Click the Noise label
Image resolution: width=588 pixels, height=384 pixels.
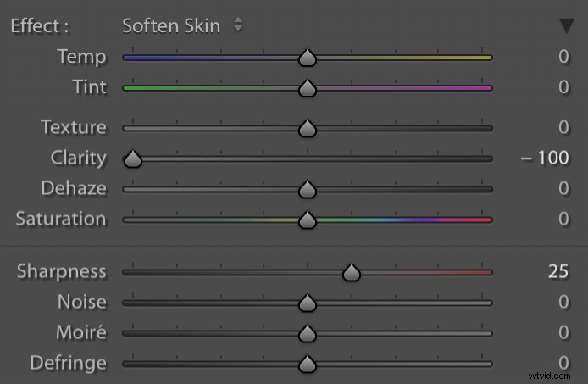82,302
